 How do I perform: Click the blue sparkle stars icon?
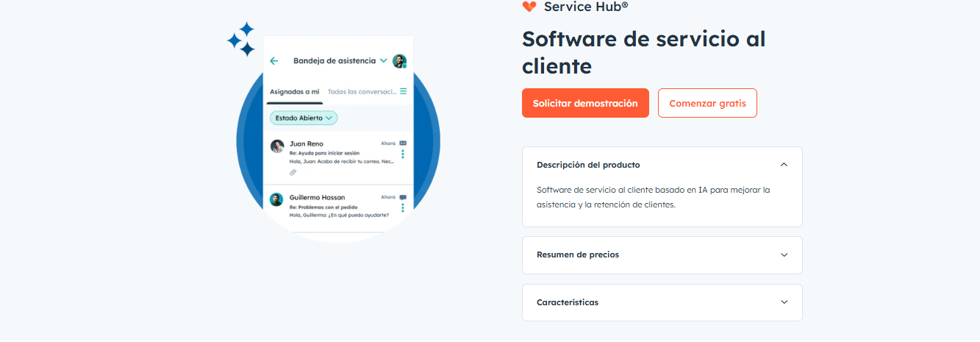tap(242, 39)
